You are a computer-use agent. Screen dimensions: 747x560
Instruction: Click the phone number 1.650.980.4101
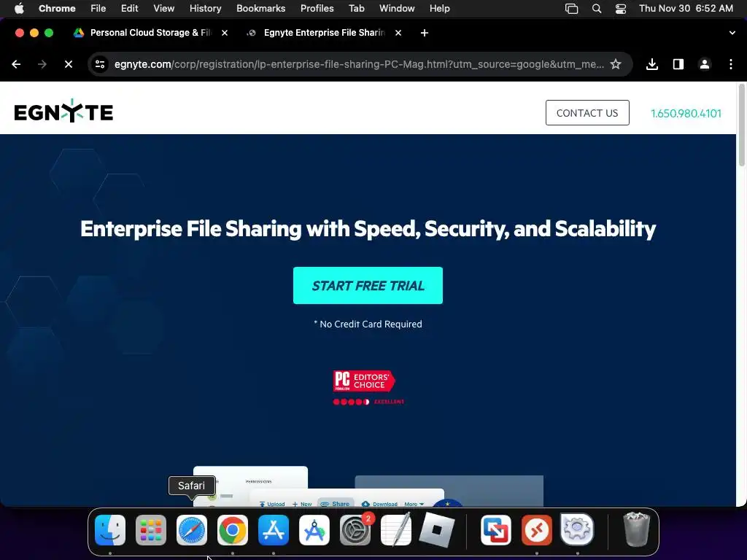tap(686, 113)
